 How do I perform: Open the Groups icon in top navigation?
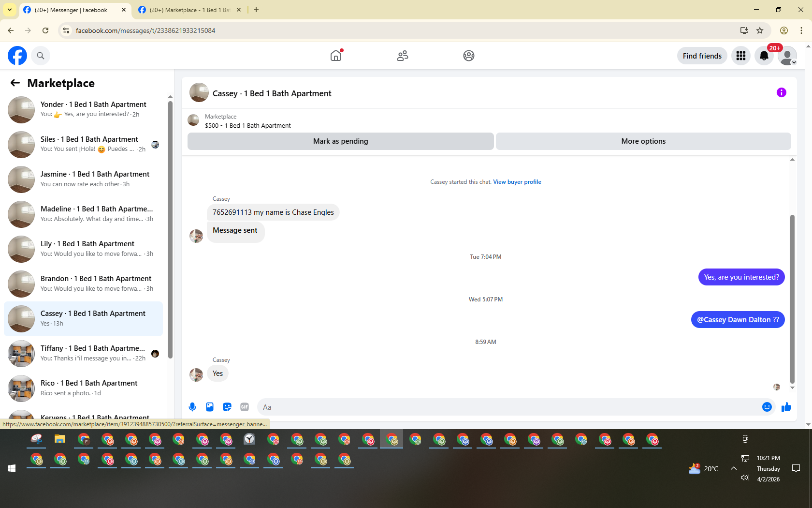[x=469, y=56]
